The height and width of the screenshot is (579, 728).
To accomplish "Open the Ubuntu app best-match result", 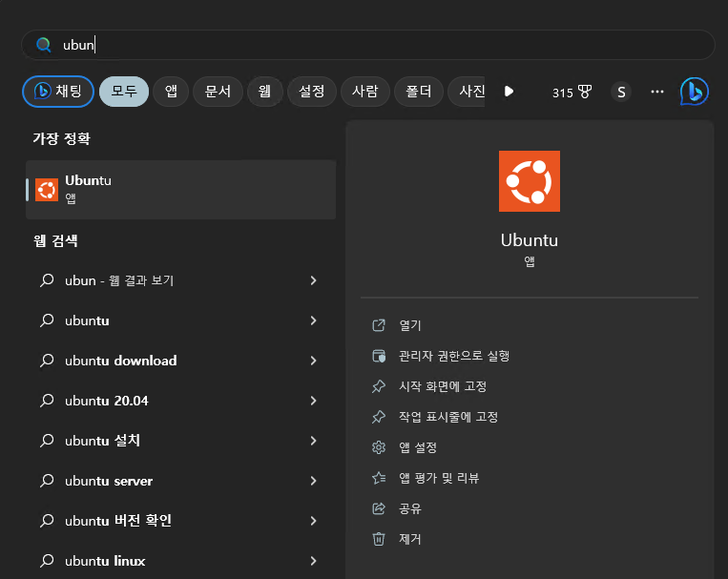I will [x=181, y=190].
